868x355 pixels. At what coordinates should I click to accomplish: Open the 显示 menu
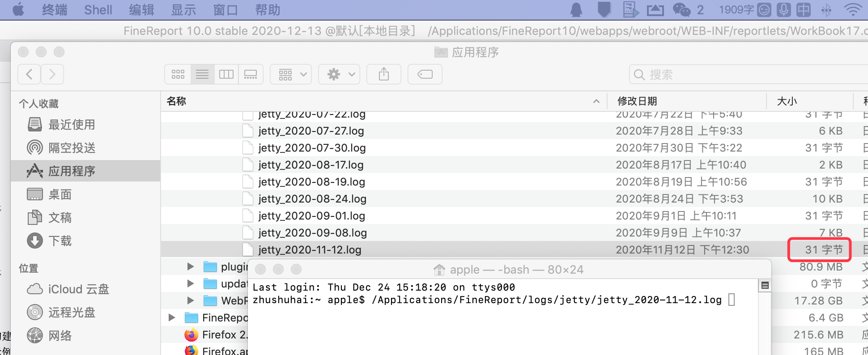(183, 10)
